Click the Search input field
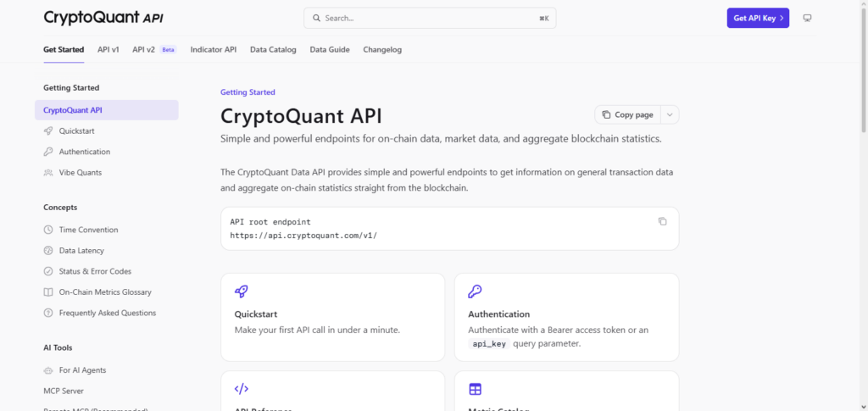 430,19
